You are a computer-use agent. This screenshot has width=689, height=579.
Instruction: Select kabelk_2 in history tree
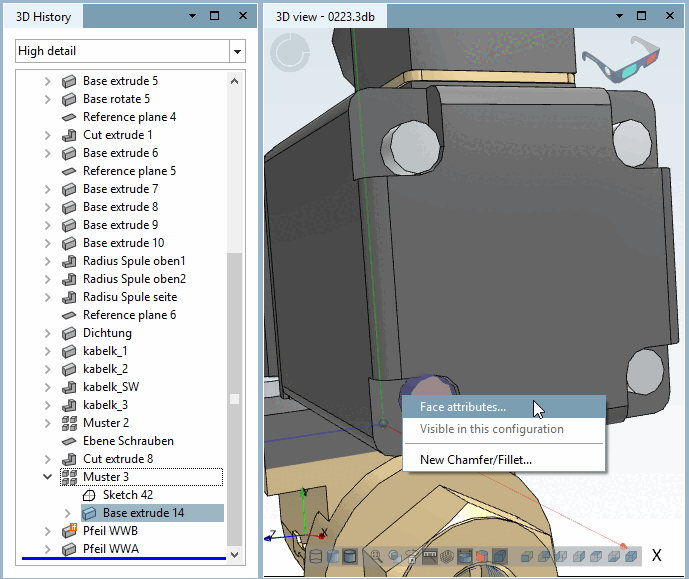pyautogui.click(x=105, y=369)
